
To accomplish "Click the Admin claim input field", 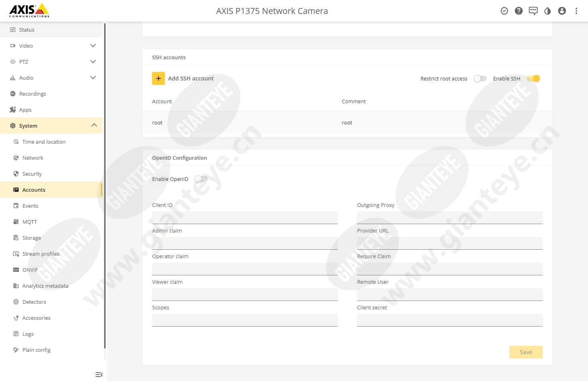I will [x=245, y=243].
